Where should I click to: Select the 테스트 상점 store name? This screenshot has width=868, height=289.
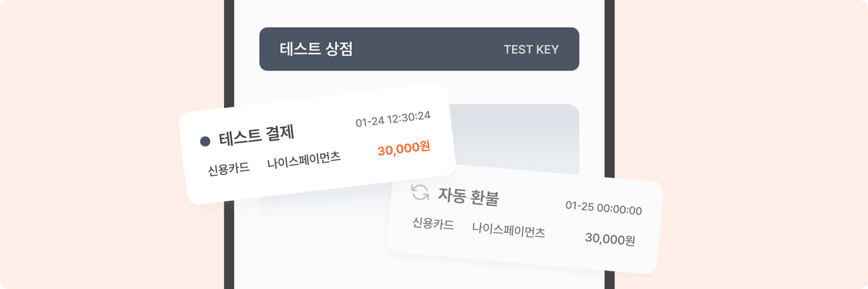[x=316, y=49]
